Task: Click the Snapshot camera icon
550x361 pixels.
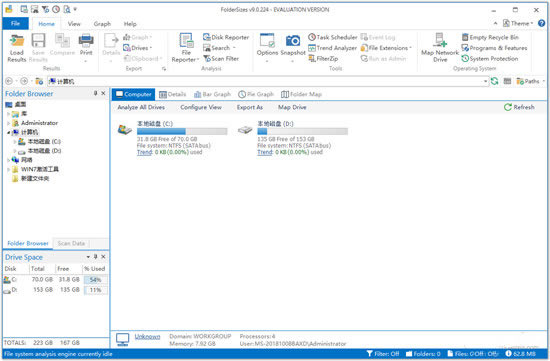Action: pyautogui.click(x=293, y=41)
